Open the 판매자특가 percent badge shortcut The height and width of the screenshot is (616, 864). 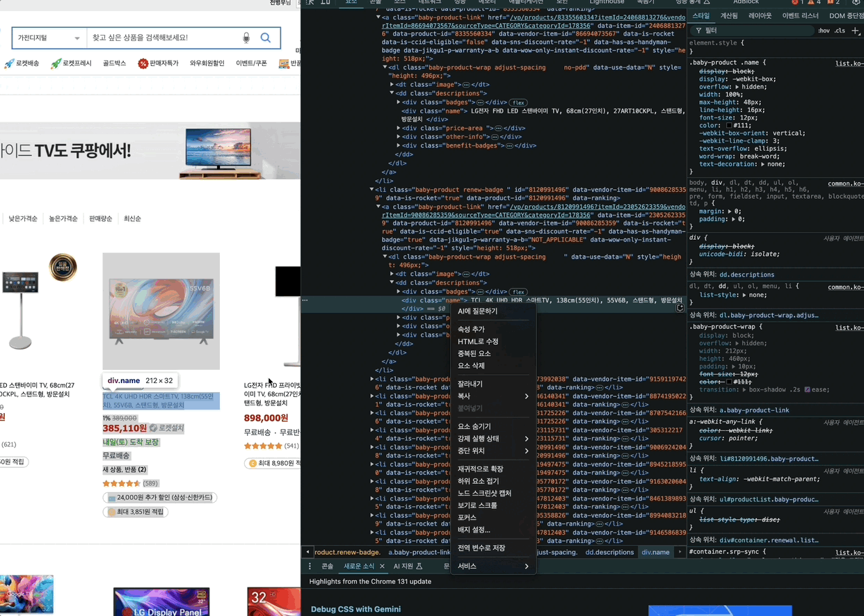point(158,63)
